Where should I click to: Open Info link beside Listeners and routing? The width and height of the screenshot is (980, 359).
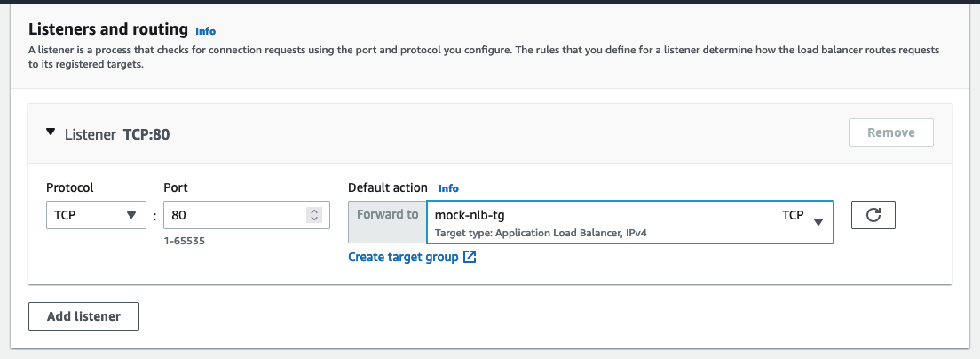point(206,30)
